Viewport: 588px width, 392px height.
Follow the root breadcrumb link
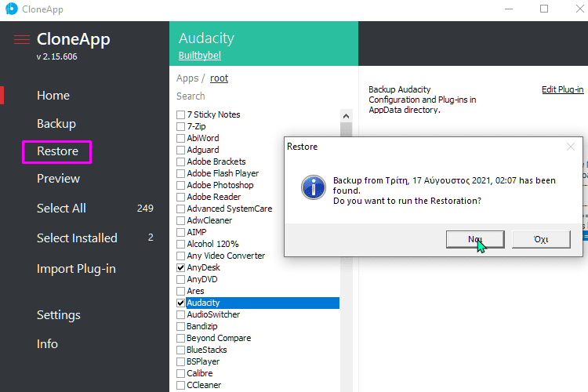219,78
